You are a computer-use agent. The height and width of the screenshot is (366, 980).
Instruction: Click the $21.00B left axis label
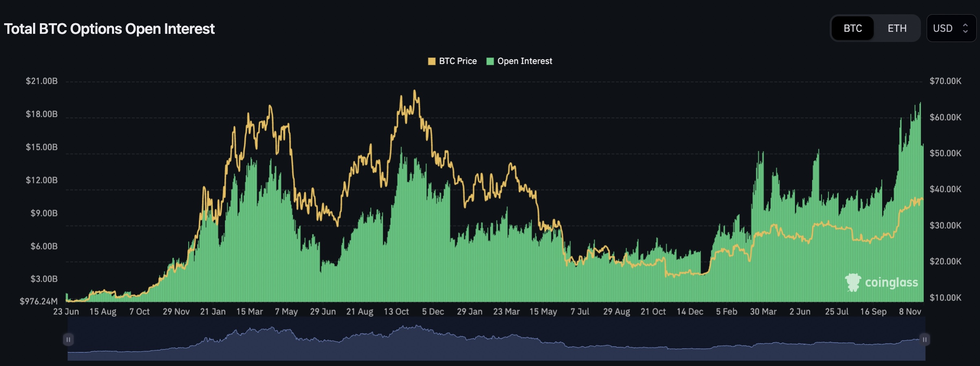tap(42, 81)
